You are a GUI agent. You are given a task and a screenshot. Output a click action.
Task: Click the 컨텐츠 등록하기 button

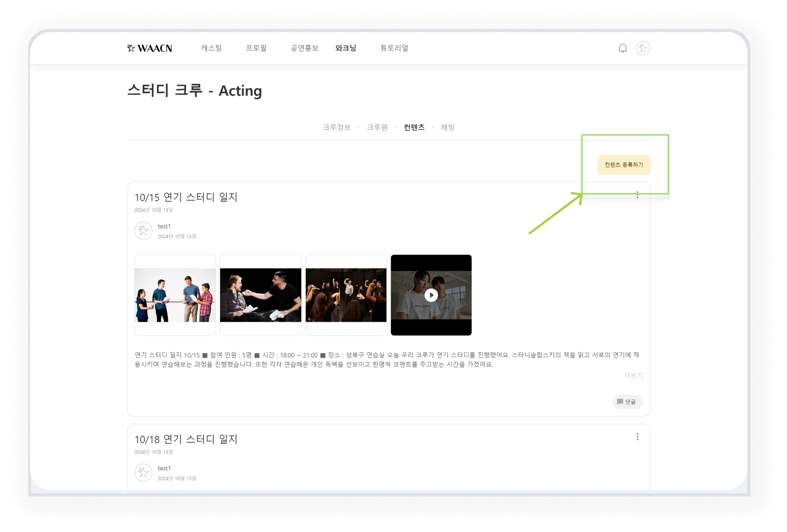[623, 165]
